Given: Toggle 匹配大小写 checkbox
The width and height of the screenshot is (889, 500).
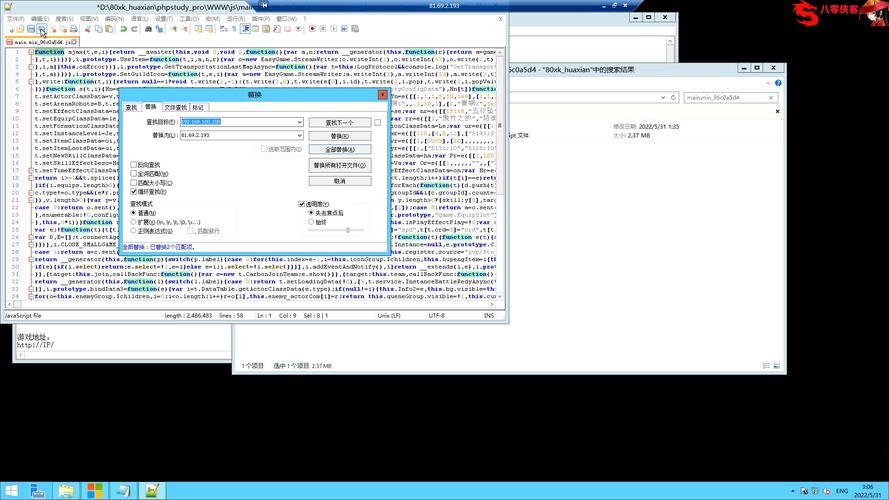Looking at the screenshot, I should pos(134,183).
